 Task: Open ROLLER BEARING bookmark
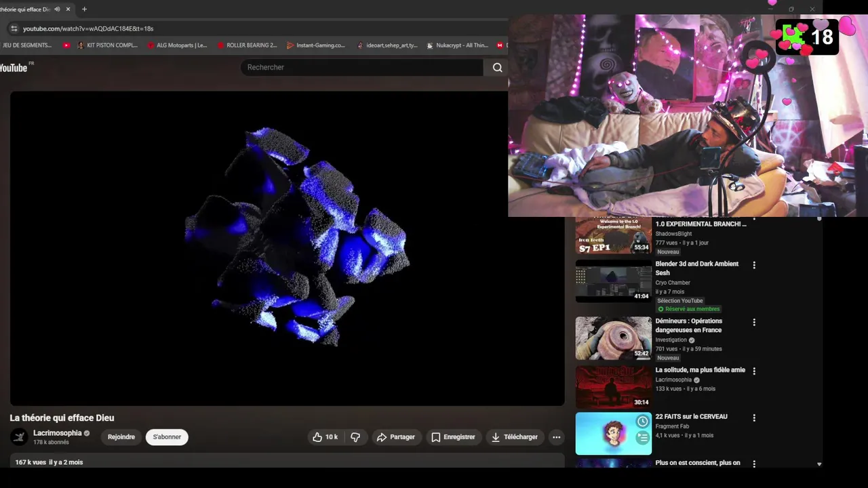247,45
